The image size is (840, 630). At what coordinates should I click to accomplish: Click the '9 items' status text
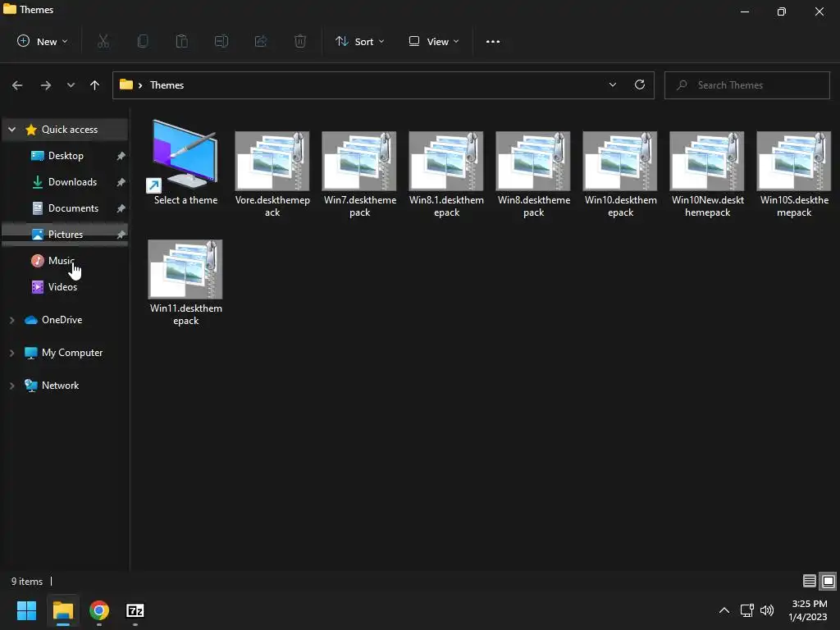[x=27, y=582]
